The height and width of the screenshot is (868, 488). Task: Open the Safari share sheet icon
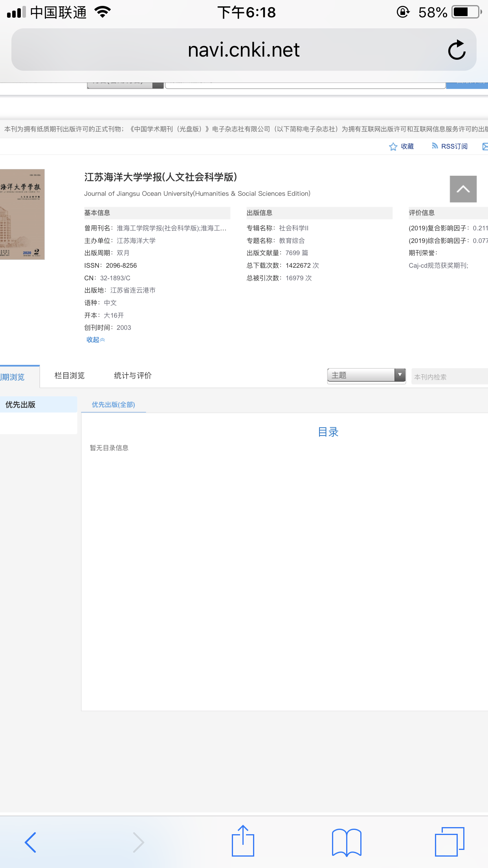(243, 841)
